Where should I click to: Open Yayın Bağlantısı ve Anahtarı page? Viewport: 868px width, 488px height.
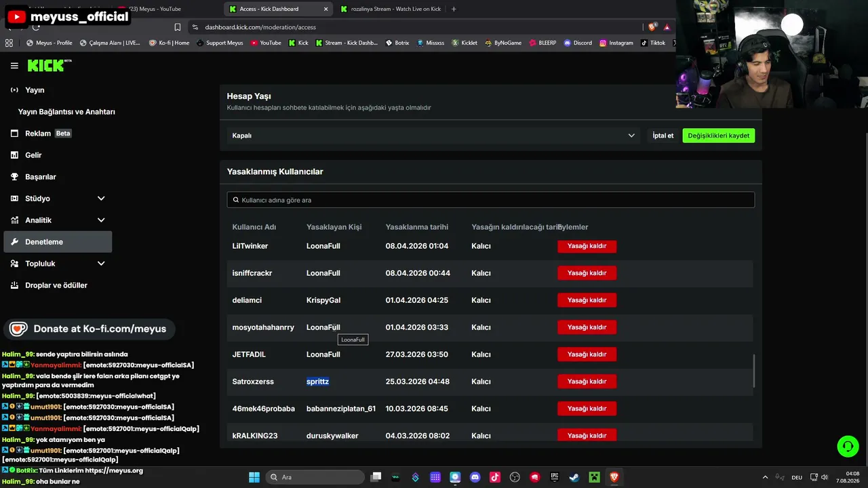click(x=66, y=112)
